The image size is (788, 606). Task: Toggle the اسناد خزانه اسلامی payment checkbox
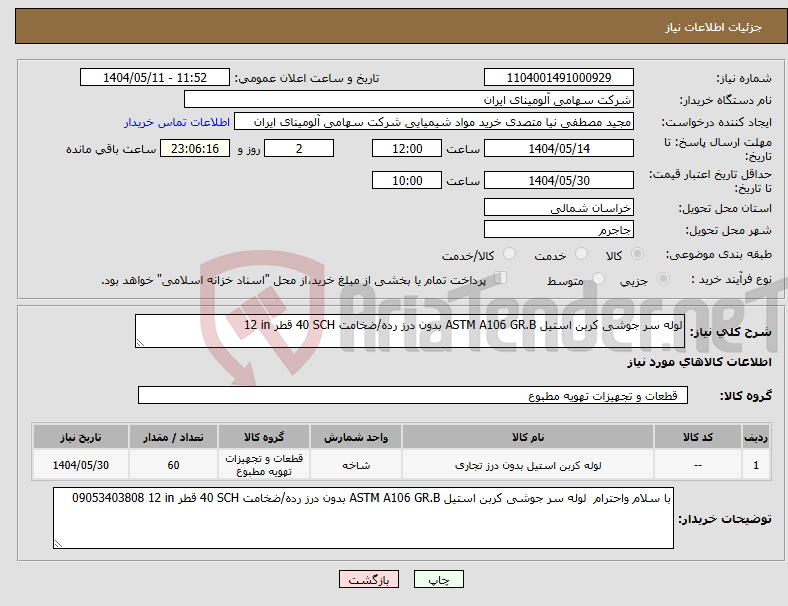coord(501,278)
